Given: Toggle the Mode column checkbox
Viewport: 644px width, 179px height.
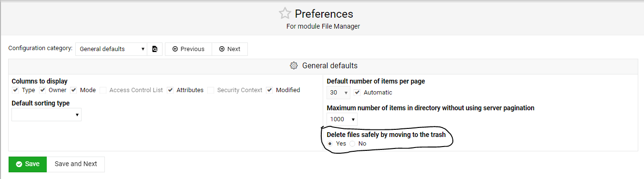Looking at the screenshot, I should tap(74, 90).
